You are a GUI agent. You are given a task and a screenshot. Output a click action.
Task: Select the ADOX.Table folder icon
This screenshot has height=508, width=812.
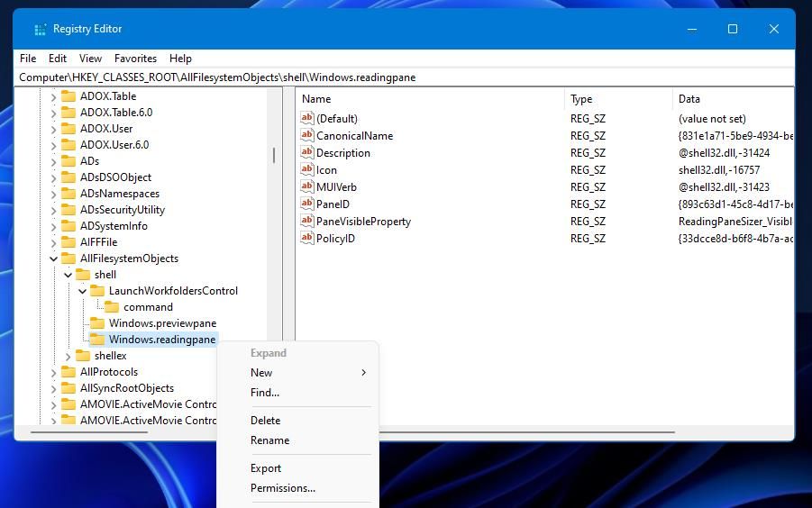68,96
